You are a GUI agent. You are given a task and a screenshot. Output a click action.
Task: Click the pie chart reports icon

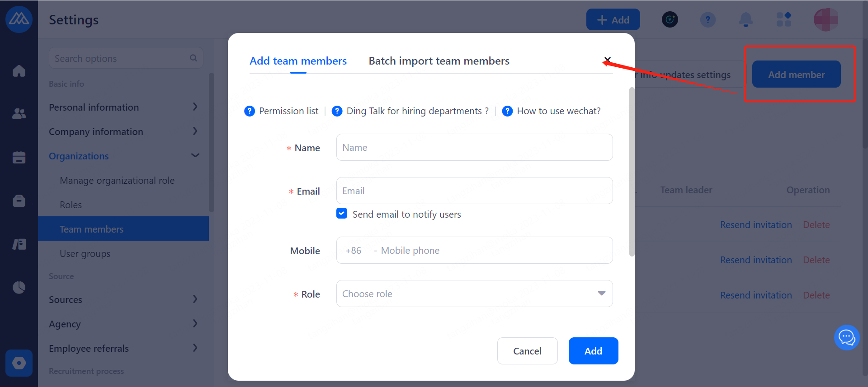point(19,287)
